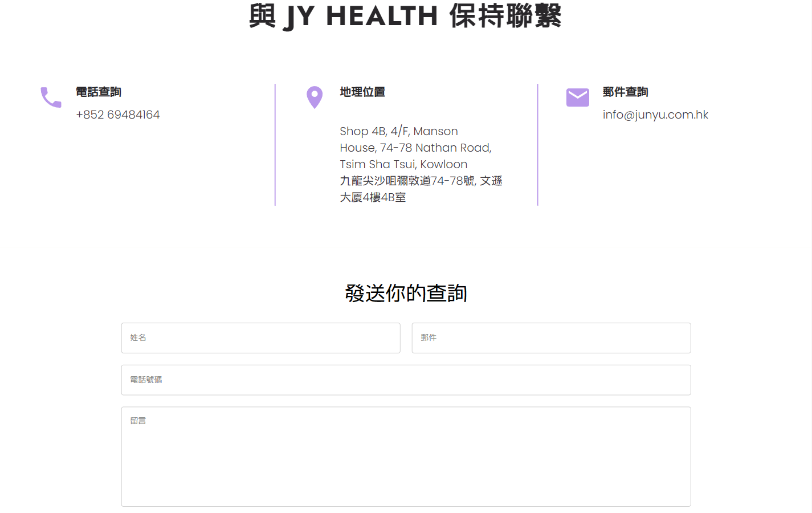
Task: Select the 郵件查詢 heading text
Action: click(626, 92)
